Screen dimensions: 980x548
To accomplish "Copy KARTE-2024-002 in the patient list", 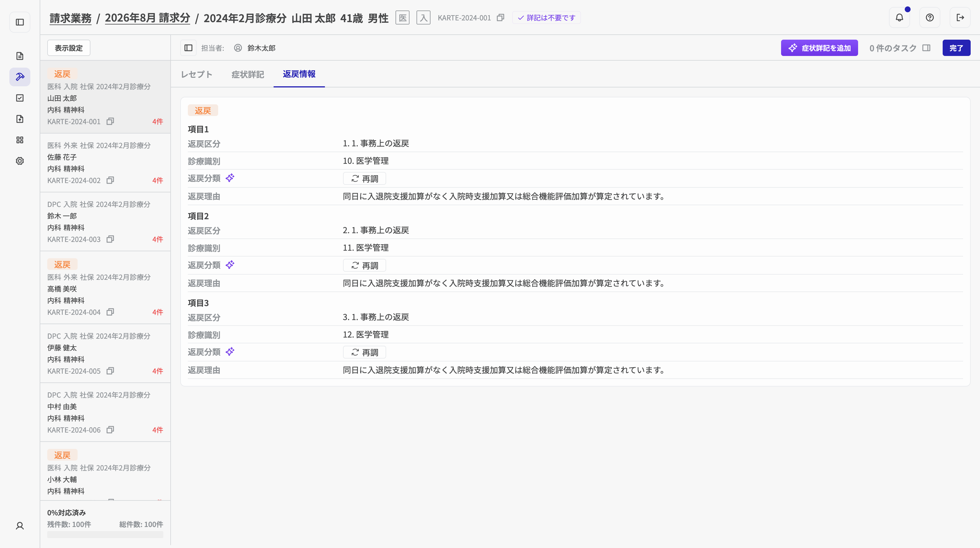I will pos(110,180).
